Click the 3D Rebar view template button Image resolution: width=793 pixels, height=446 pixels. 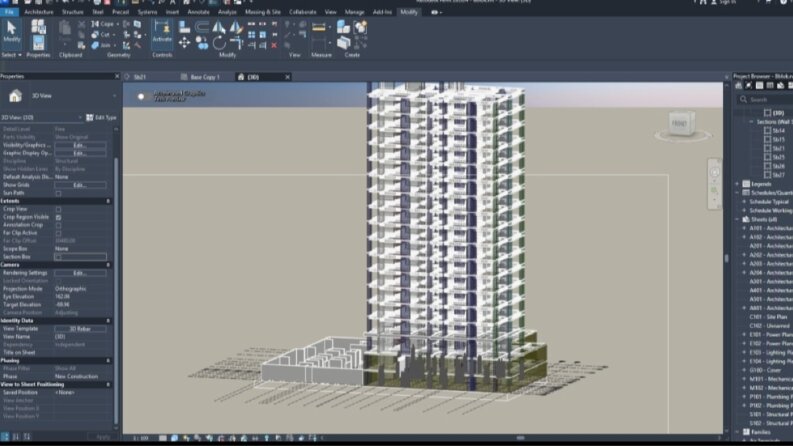[x=80, y=329]
